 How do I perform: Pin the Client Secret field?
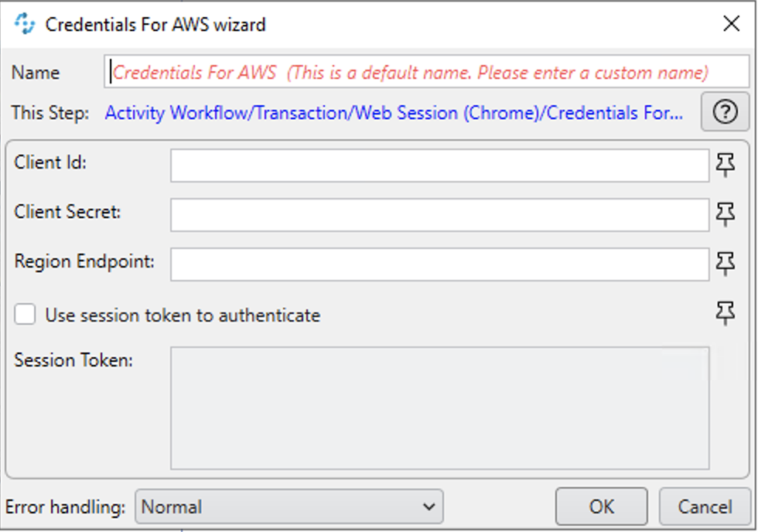(x=725, y=214)
